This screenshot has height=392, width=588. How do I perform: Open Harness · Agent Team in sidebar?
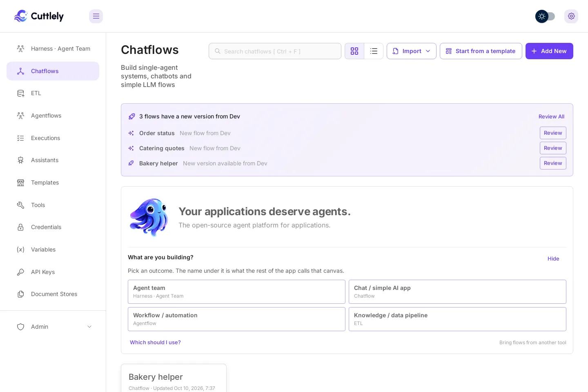[53, 49]
